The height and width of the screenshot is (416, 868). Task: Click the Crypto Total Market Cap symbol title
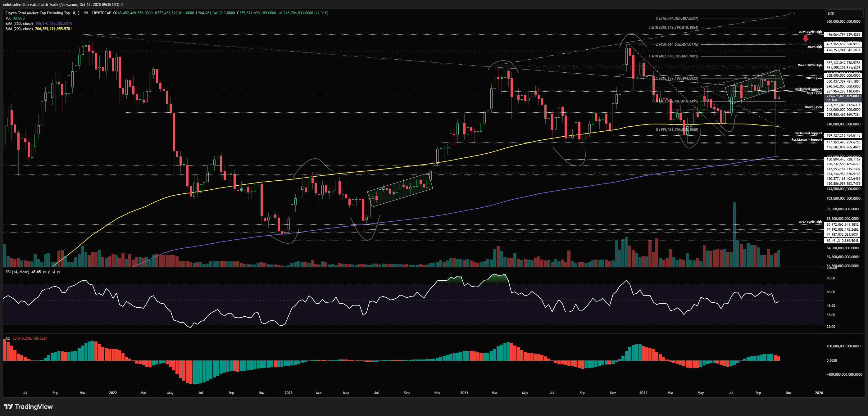(40, 13)
